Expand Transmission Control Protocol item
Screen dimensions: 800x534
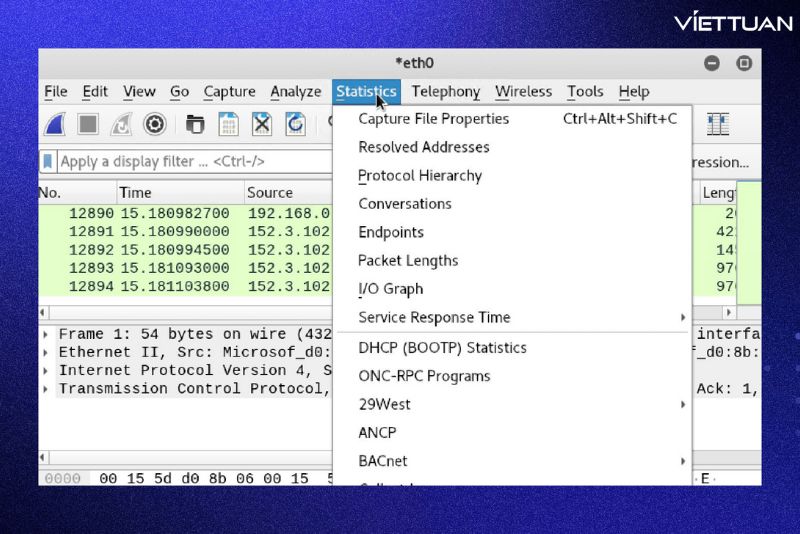coord(45,389)
